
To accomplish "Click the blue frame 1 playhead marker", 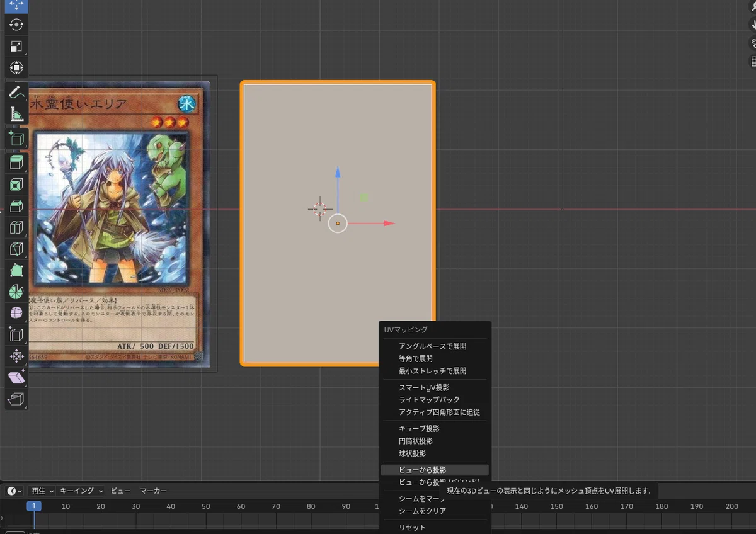I will [34, 506].
